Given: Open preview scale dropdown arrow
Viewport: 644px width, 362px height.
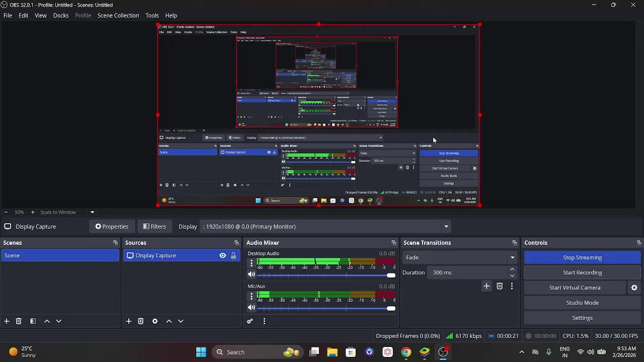Looking at the screenshot, I should point(92,212).
